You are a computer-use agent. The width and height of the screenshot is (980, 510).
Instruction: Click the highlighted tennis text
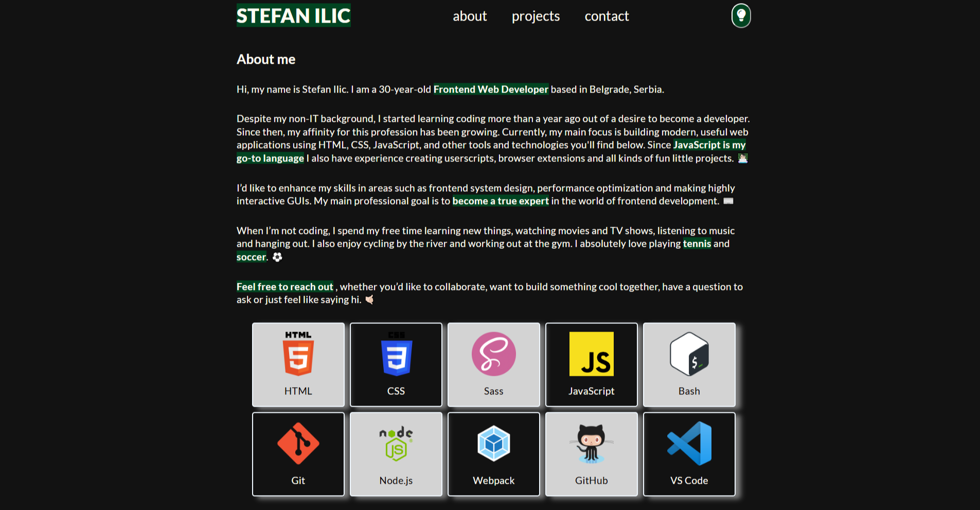[698, 244]
